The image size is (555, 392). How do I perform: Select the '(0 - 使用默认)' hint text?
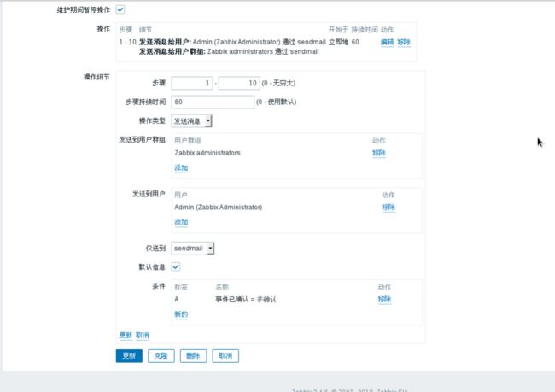tap(277, 102)
